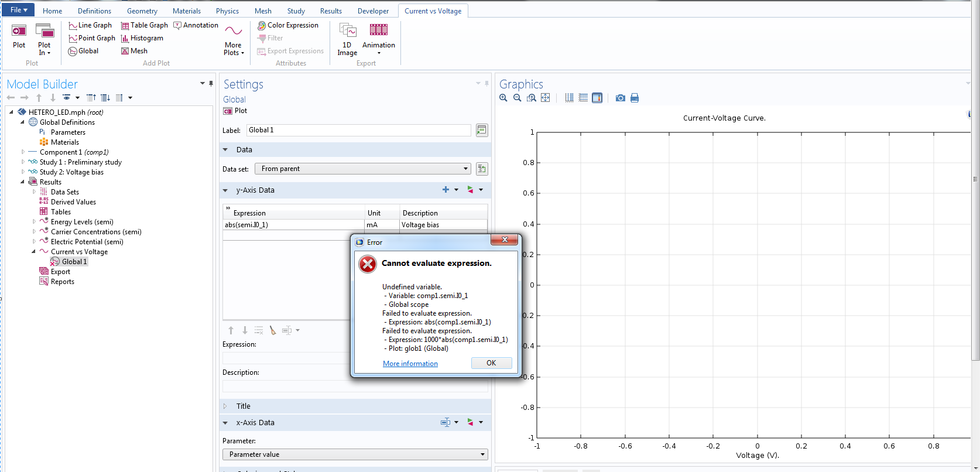Image resolution: width=980 pixels, height=472 pixels.
Task: Click the Label field containing Global 1
Action: point(358,130)
